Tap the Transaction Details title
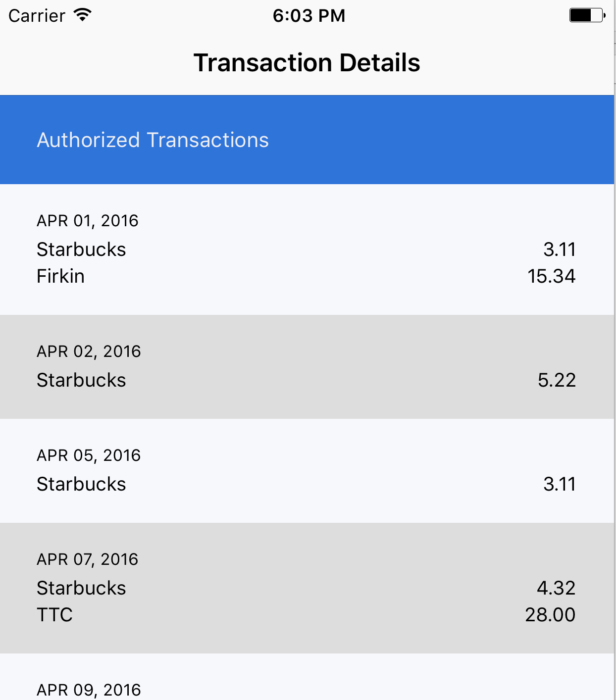 [x=307, y=63]
